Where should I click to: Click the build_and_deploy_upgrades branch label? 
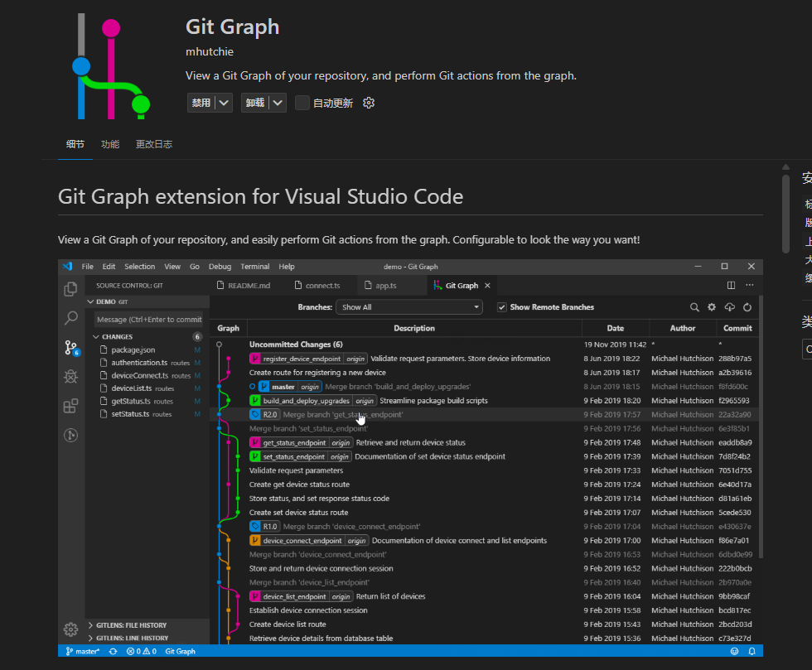coord(313,400)
